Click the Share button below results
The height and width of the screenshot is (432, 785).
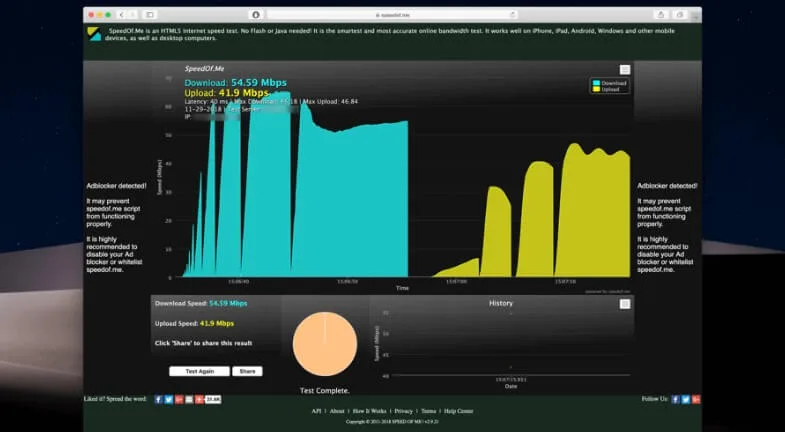(x=247, y=371)
